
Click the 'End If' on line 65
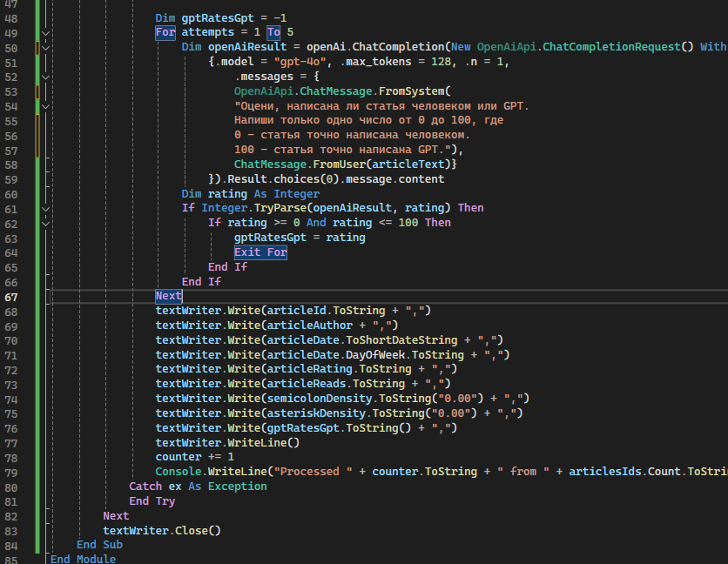(x=227, y=267)
